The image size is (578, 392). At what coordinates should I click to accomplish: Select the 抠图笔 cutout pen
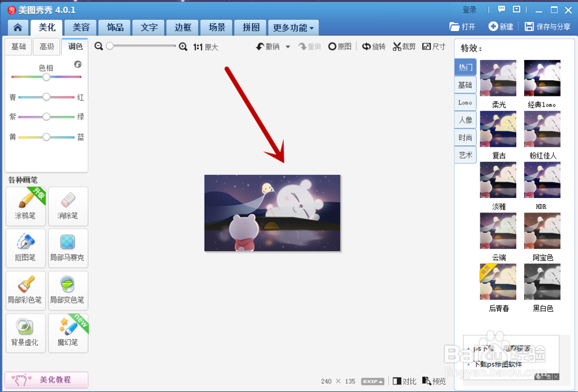tap(25, 248)
